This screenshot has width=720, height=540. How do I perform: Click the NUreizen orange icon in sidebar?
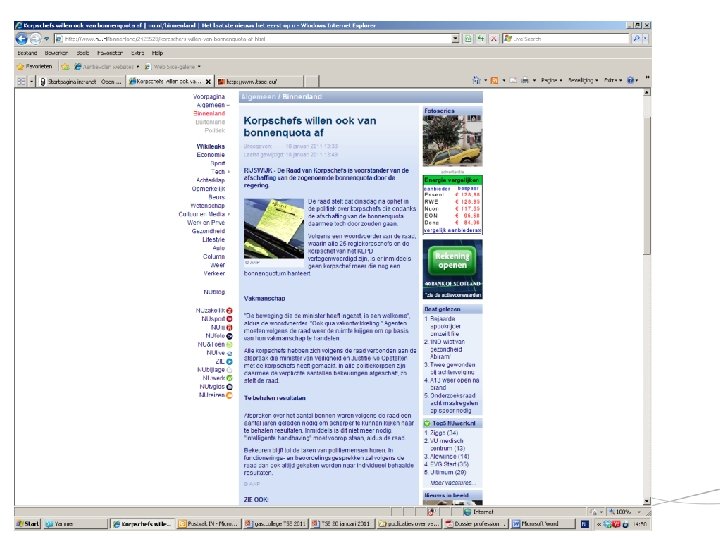tap(229, 395)
